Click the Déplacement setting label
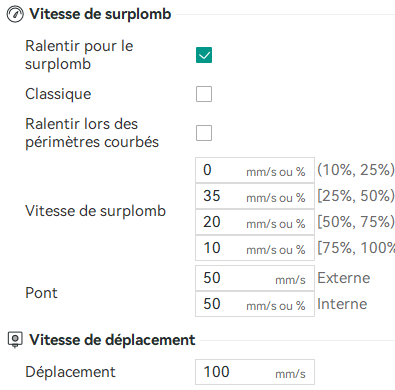 [70, 372]
